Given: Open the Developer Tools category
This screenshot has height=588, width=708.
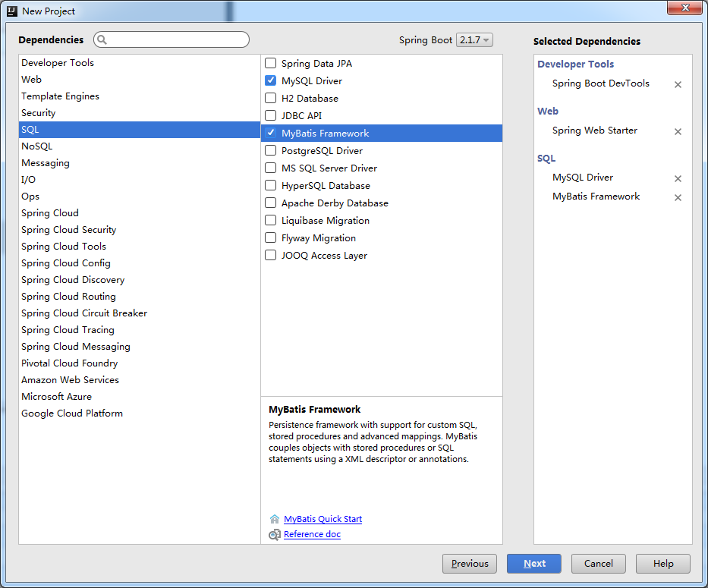Looking at the screenshot, I should (x=58, y=63).
